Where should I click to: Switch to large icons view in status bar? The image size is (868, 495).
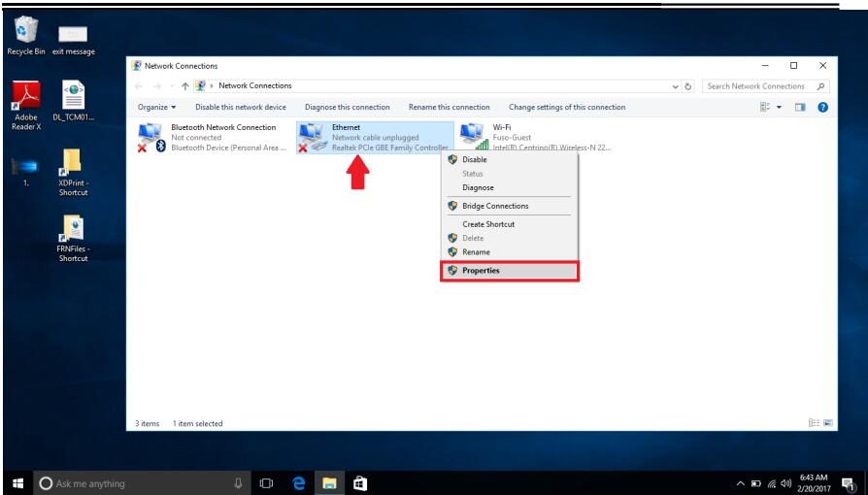(827, 423)
